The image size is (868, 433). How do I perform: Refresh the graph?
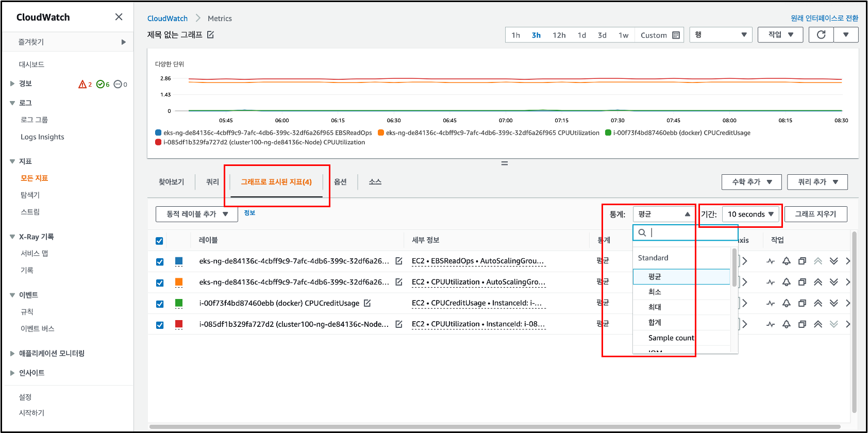[x=821, y=35]
